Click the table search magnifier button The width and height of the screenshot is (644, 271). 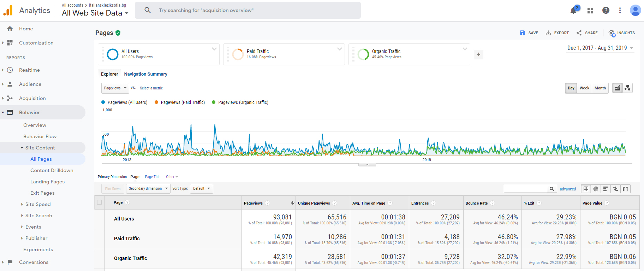552,189
